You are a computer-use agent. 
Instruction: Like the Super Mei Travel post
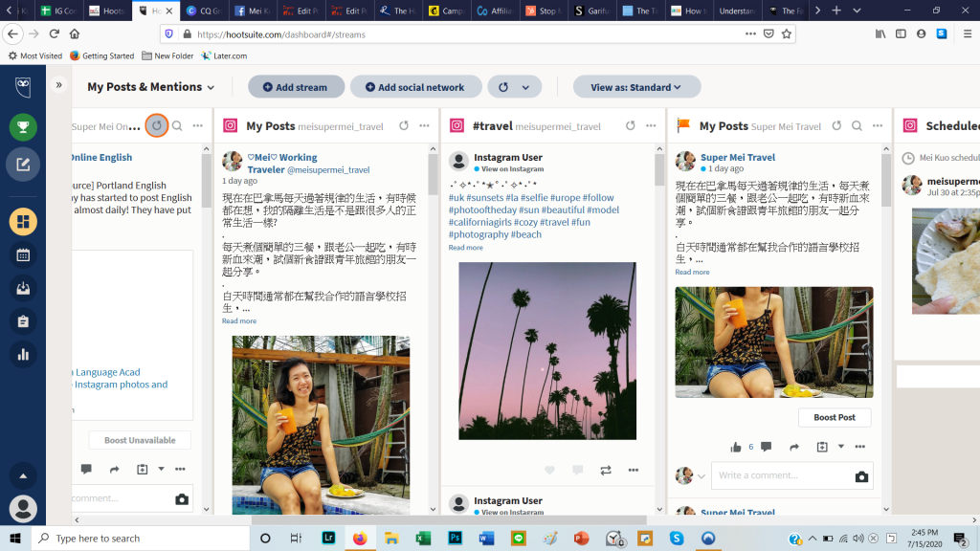click(736, 447)
